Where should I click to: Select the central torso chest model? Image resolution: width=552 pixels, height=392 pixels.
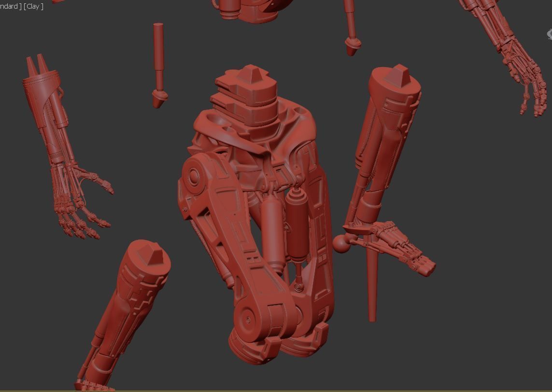point(256,215)
